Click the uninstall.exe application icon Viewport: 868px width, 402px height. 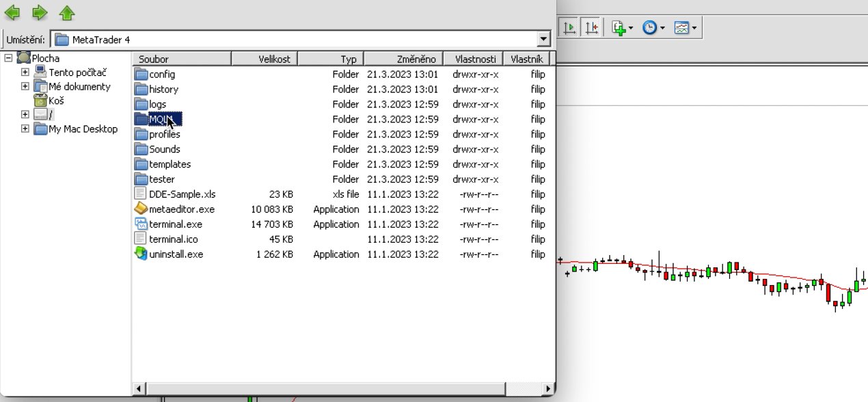[141, 254]
